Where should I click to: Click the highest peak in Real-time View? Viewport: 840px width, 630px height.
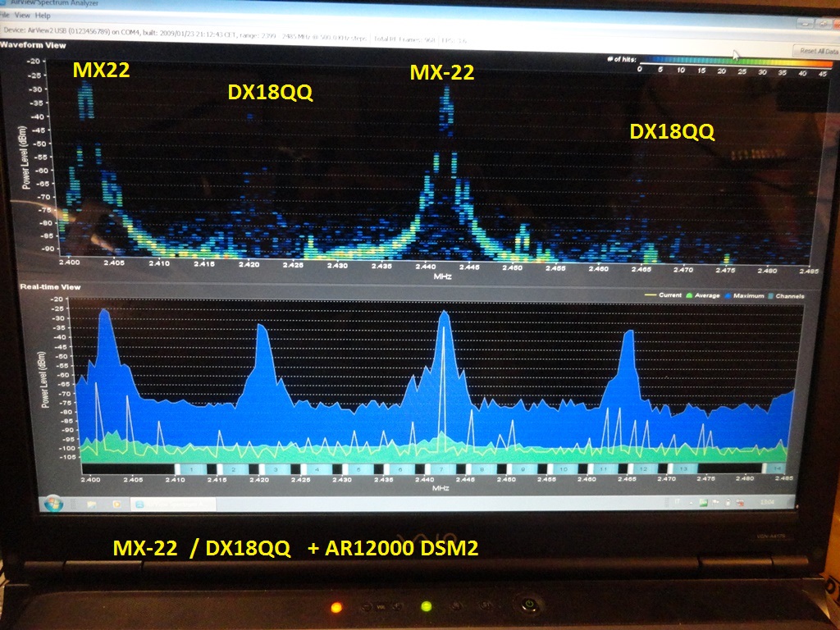[444, 313]
